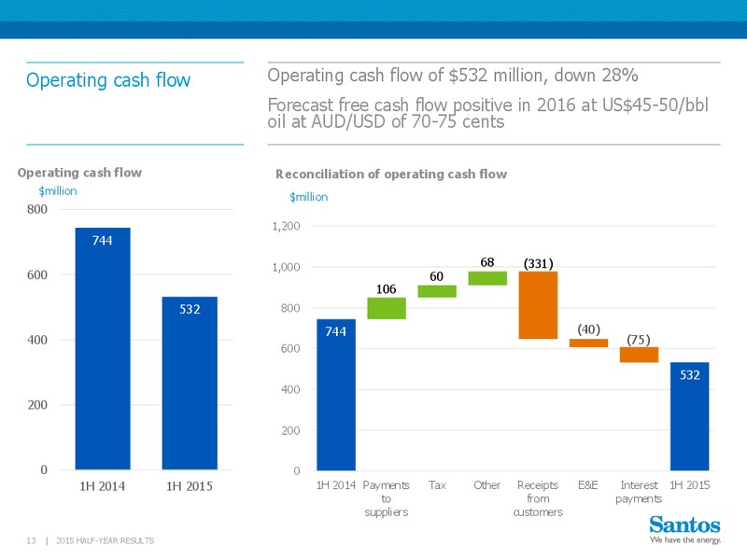The image size is (747, 560).
Task: Select the '(40)' value label
Action: [x=589, y=329]
